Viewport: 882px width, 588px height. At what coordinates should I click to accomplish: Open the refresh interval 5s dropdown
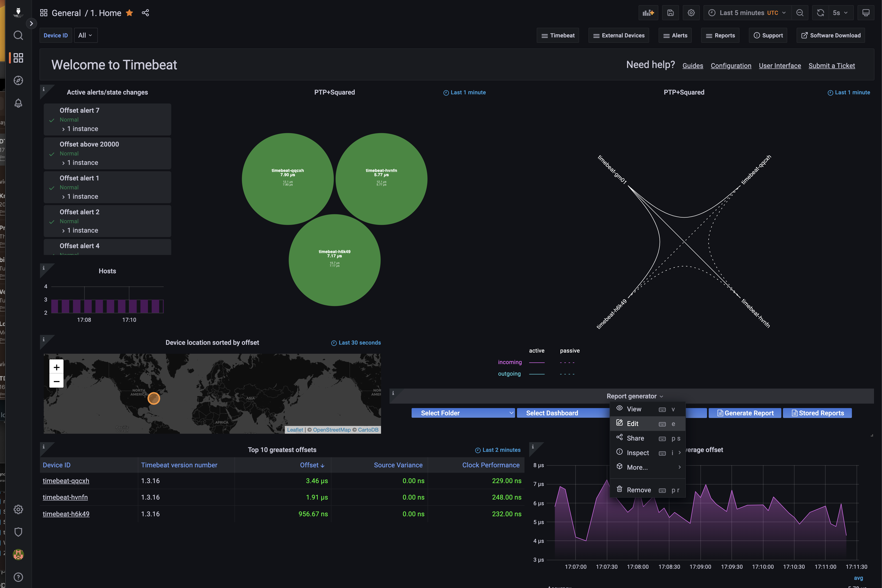point(840,13)
